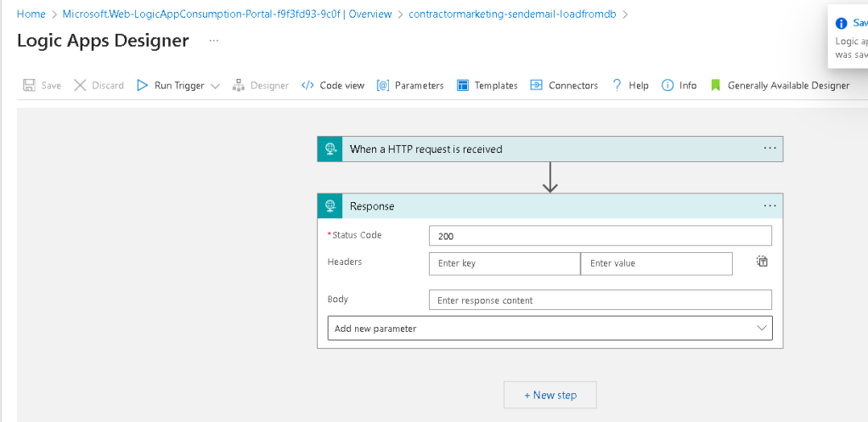Click the green Generally Available Designer bookmark icon
The height and width of the screenshot is (422, 868).
point(715,85)
